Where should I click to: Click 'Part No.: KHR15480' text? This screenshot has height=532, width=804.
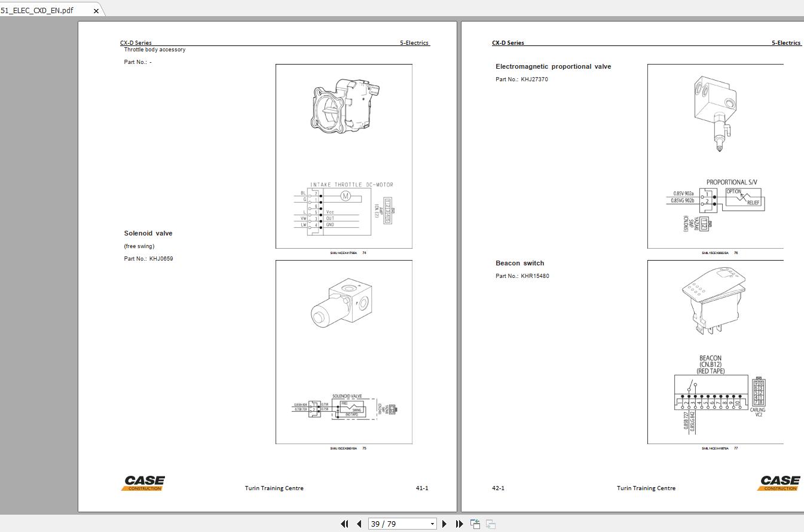point(522,276)
